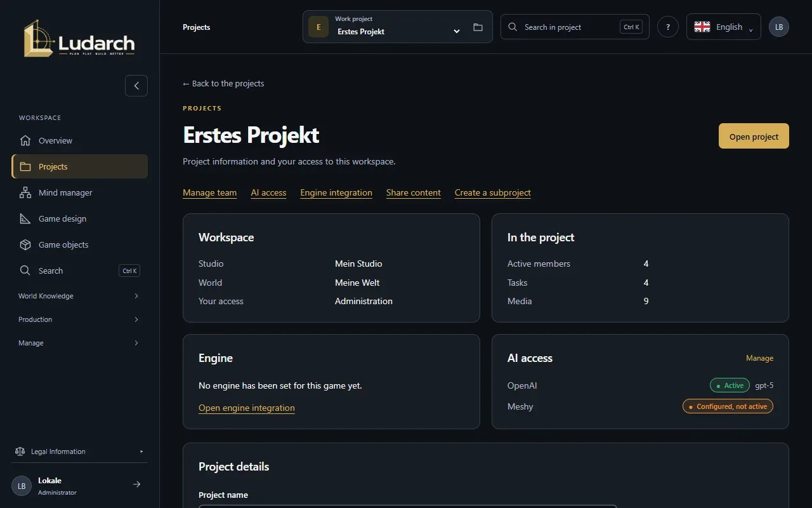
Task: Click the folder icon beside work project selector
Action: pos(478,27)
